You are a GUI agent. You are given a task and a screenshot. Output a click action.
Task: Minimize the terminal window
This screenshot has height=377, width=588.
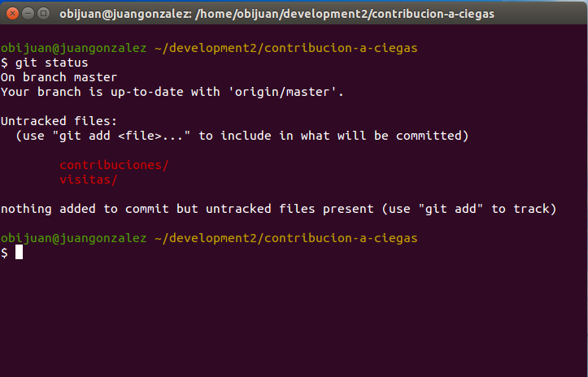(x=27, y=13)
